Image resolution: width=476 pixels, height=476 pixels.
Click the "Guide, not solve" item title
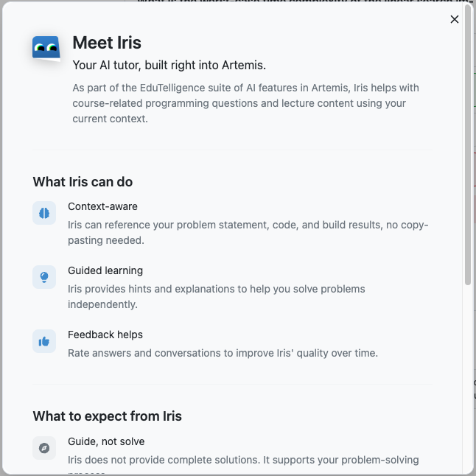pos(106,441)
